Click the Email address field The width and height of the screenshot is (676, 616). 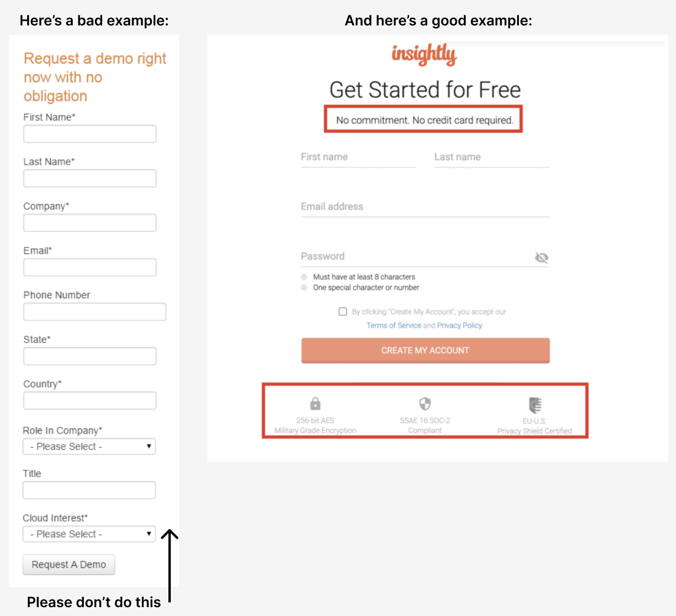(424, 207)
